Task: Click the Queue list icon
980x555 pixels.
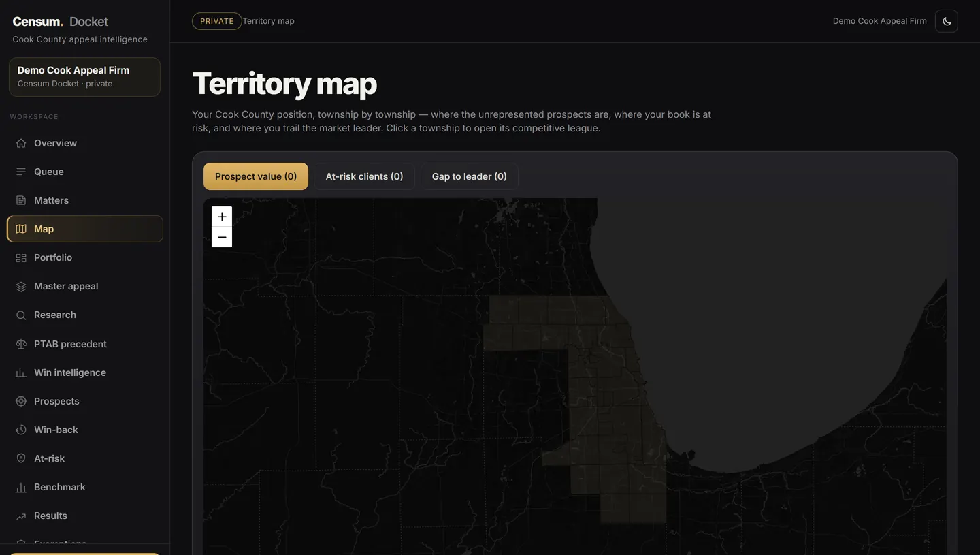Action: [21, 172]
